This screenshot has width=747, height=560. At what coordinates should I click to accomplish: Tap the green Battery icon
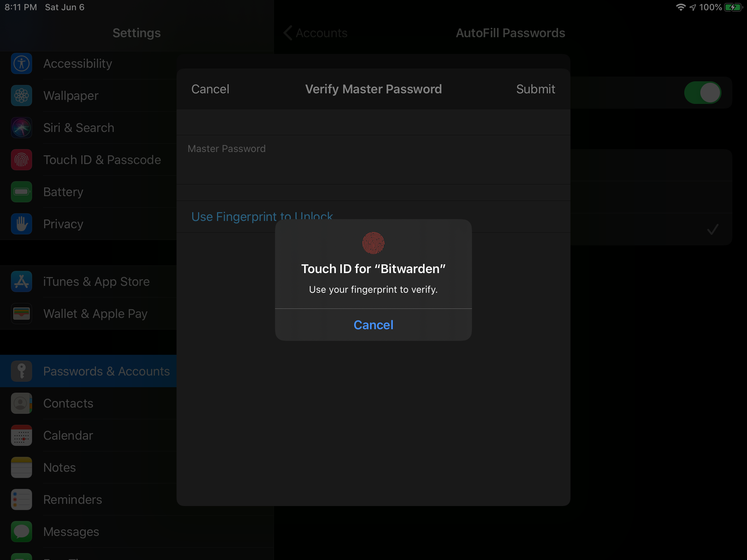22,192
